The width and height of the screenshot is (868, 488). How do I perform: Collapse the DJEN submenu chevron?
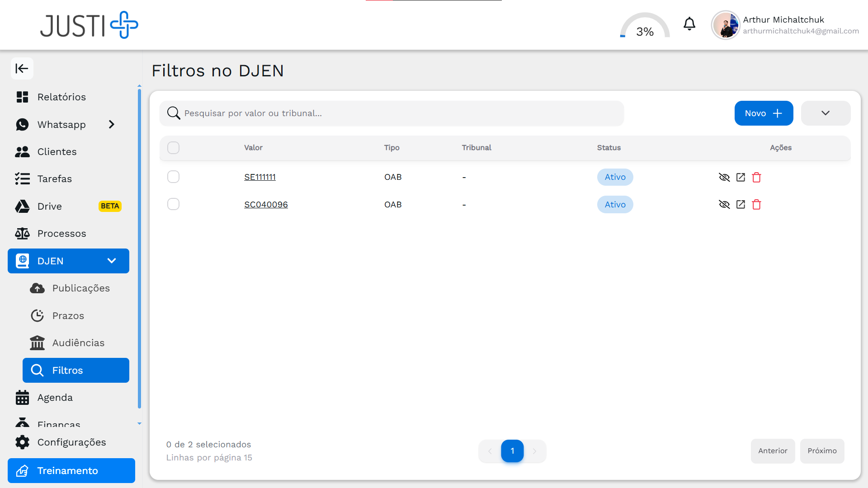[x=112, y=261]
